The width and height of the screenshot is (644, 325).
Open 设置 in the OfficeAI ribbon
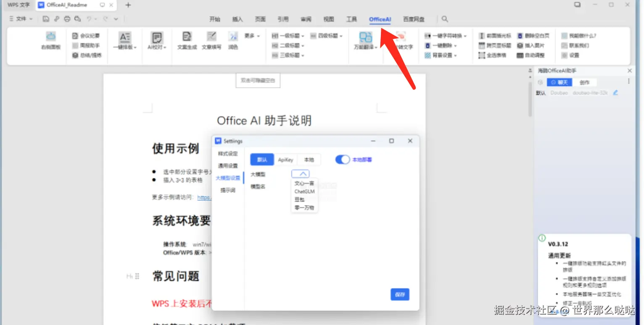point(570,55)
